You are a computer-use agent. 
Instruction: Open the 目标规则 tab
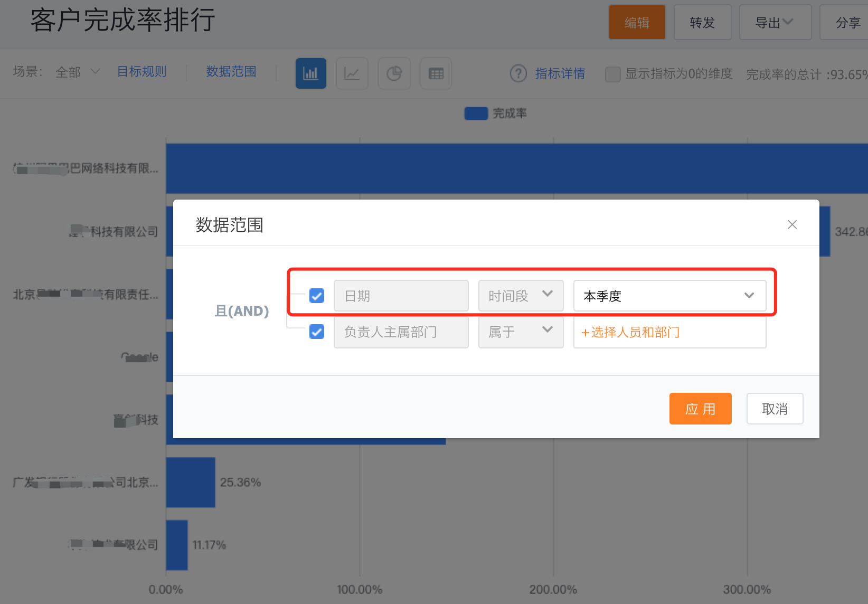pos(141,72)
